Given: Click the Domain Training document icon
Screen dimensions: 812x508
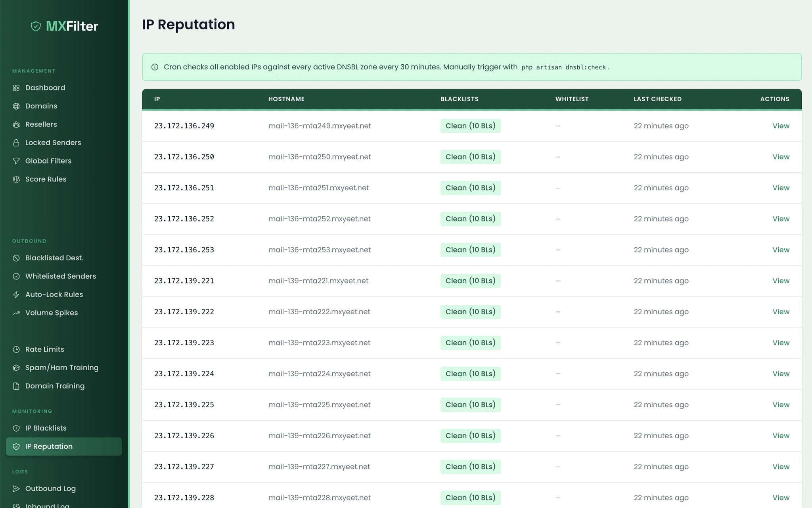Looking at the screenshot, I should coord(16,386).
